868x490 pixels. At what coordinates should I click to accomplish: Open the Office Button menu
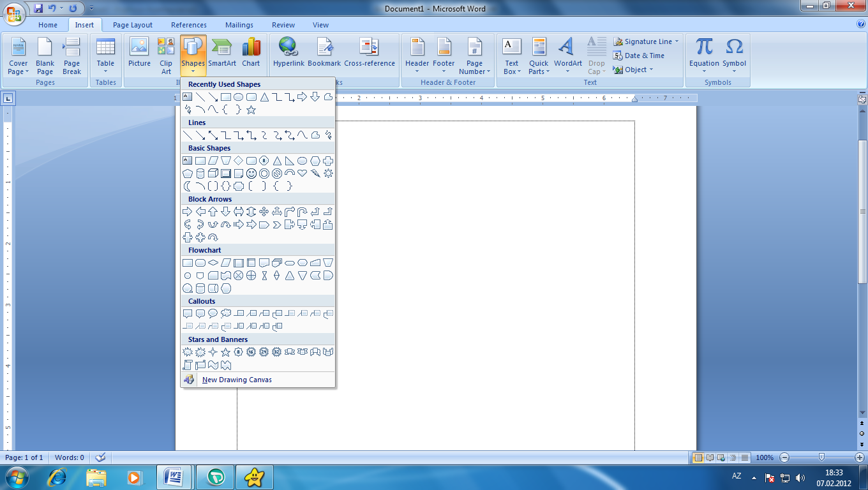click(14, 14)
